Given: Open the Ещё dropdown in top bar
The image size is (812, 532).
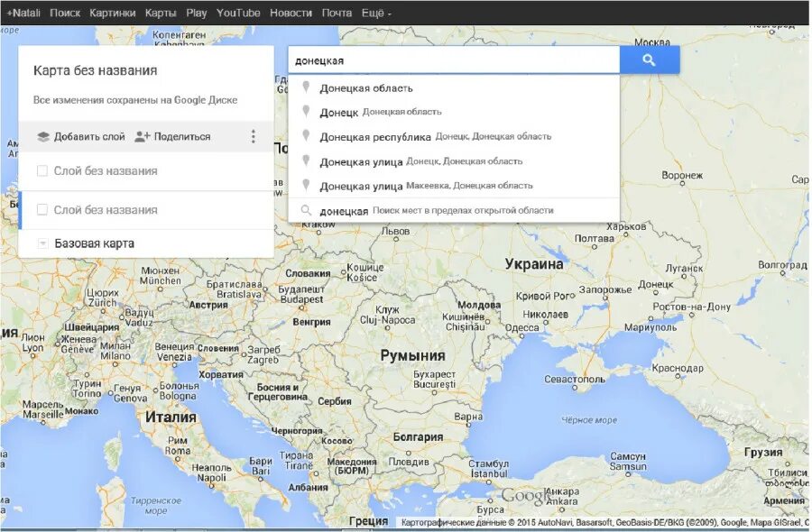Looking at the screenshot, I should click(376, 13).
